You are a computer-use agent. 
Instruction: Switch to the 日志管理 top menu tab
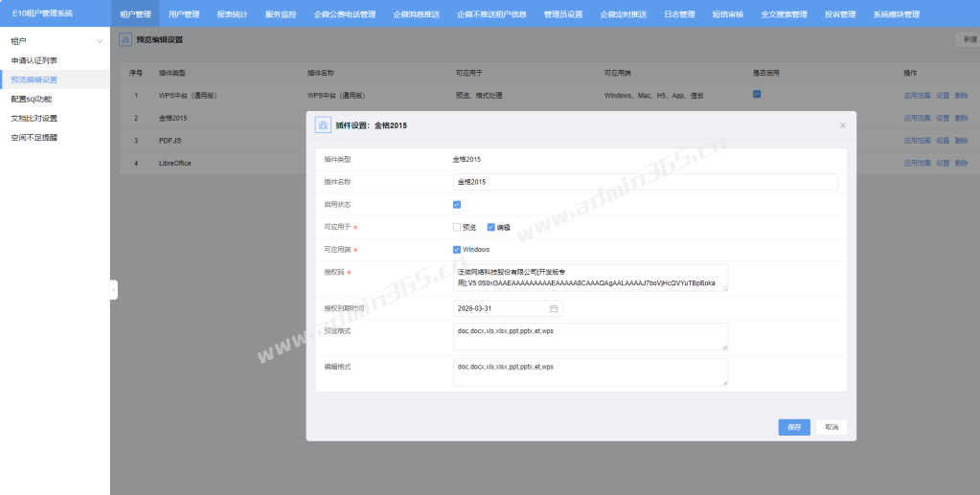pos(679,14)
